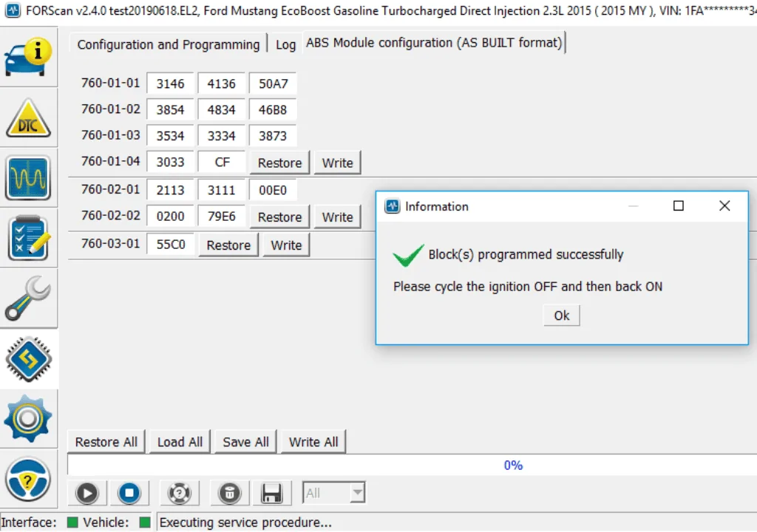The image size is (757, 532).
Task: Edit the 3033 field in 760-01-04
Action: [171, 162]
